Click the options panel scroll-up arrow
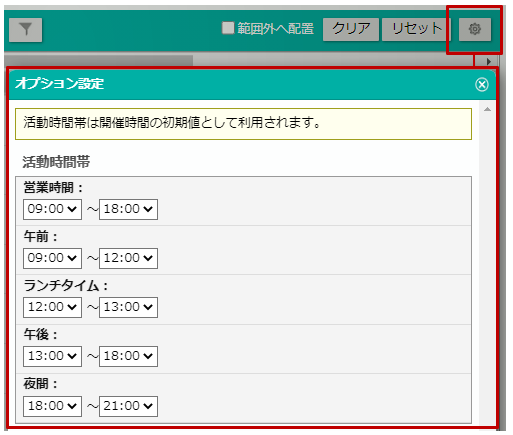The height and width of the screenshot is (435, 513). tap(487, 109)
